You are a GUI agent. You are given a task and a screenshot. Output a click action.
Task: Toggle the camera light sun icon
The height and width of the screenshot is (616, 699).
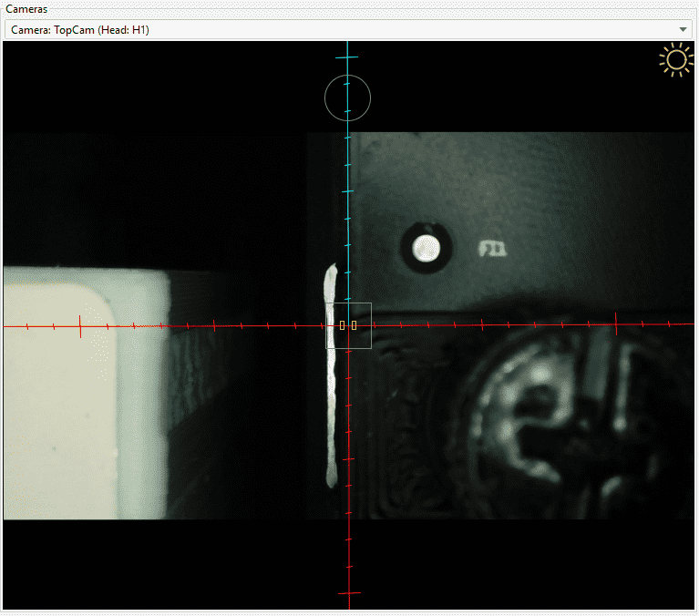click(675, 61)
